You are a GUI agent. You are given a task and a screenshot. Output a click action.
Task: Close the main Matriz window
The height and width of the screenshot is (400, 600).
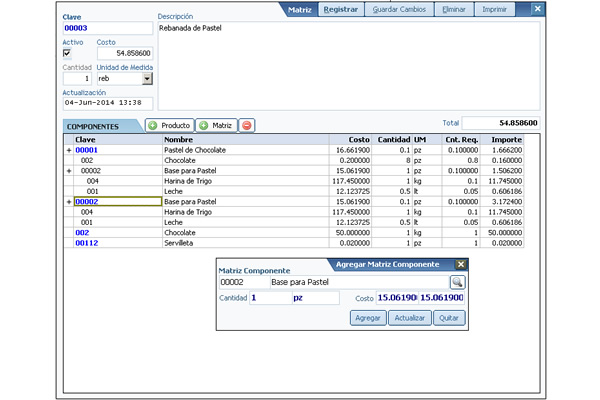537,9
